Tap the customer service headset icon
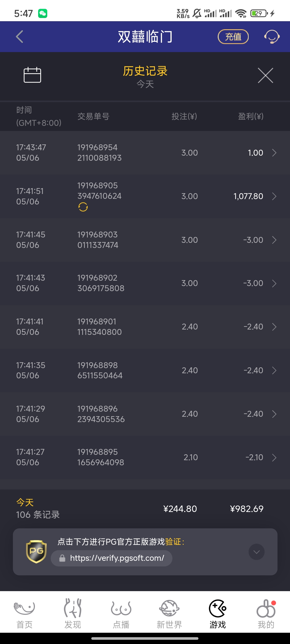290x644 pixels. tap(272, 37)
